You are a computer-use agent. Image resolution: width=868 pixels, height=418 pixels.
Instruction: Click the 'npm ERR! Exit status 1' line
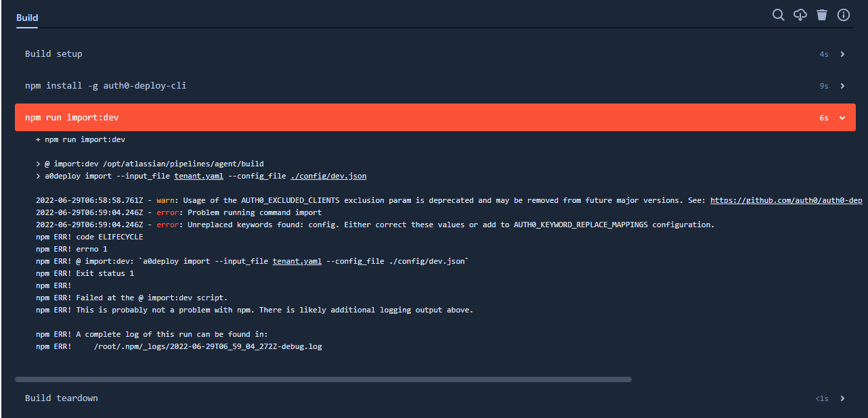(x=85, y=273)
